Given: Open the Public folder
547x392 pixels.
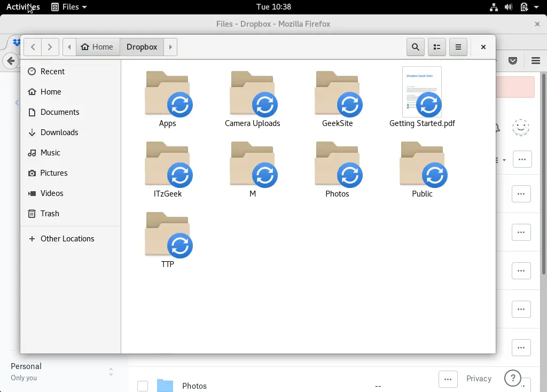Looking at the screenshot, I should pyautogui.click(x=423, y=170).
